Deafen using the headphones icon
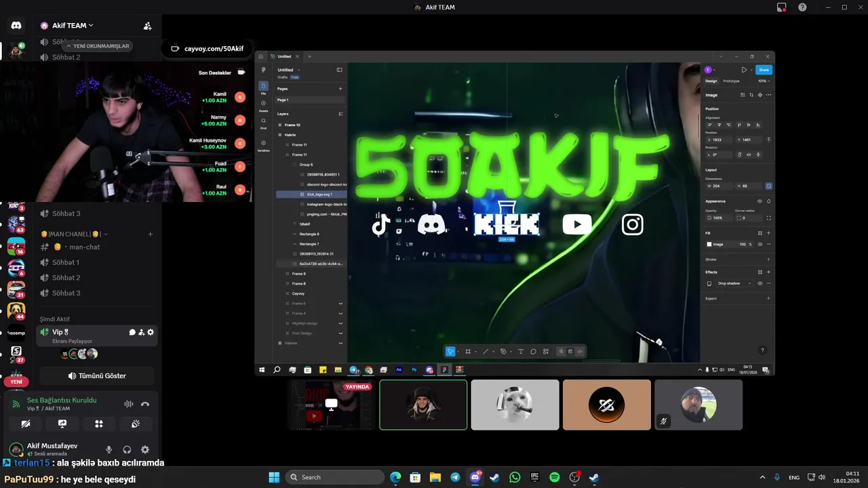This screenshot has width=868, height=488. click(x=127, y=449)
